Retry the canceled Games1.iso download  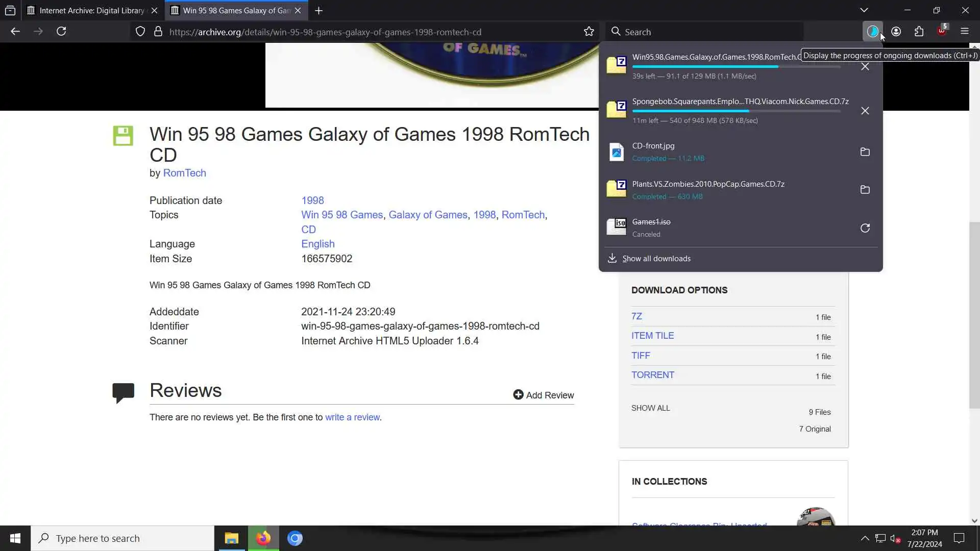pos(865,228)
